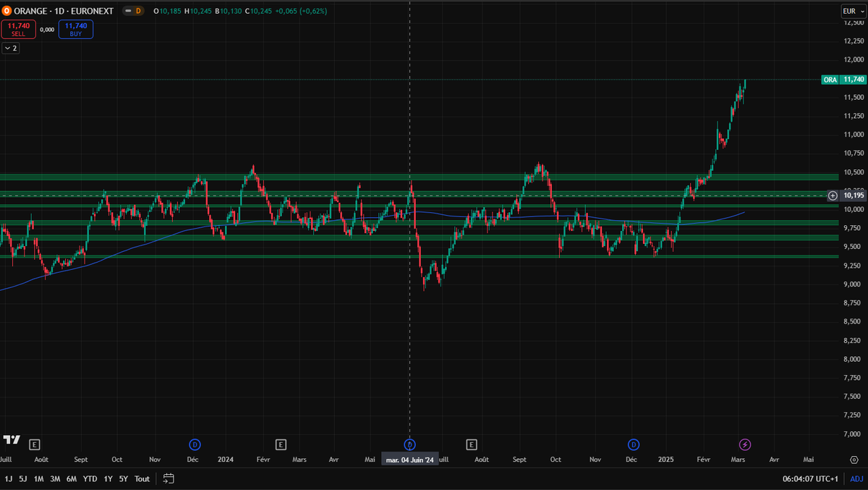
Task: Open the go-to-date calendar icon
Action: [x=169, y=478]
